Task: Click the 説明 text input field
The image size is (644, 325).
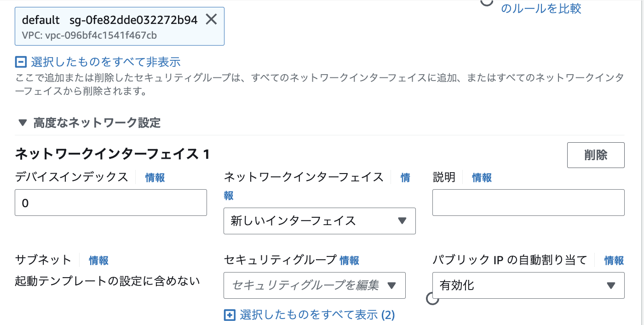Action: (528, 203)
